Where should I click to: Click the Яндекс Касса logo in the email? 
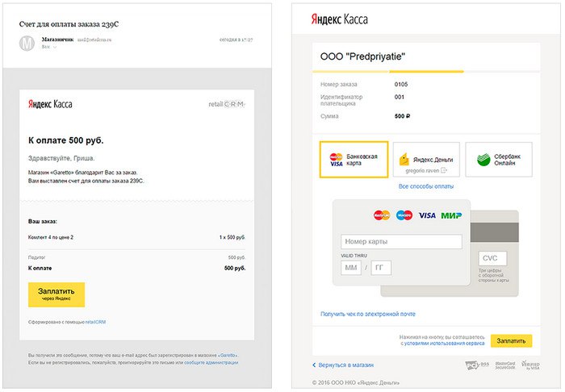click(x=50, y=104)
